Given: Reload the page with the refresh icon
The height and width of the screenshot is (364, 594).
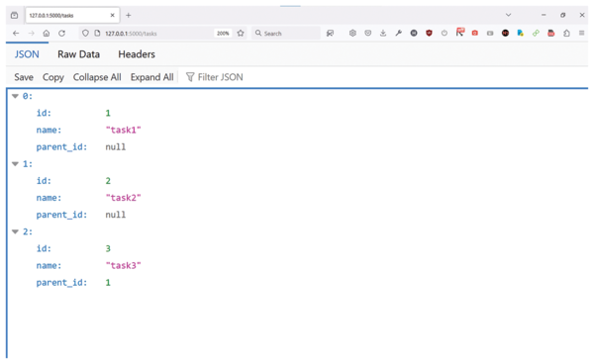Looking at the screenshot, I should 61,34.
